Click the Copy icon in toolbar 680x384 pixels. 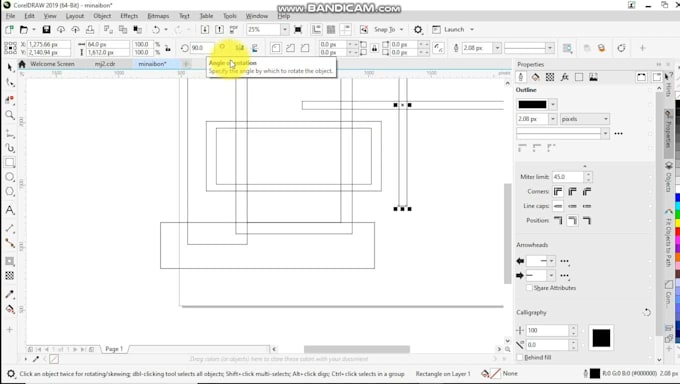(x=123, y=30)
